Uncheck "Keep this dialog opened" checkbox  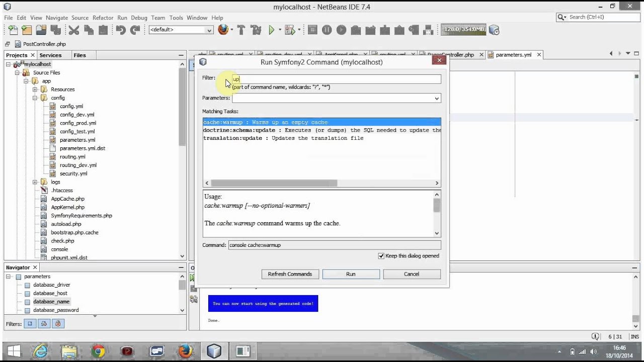[381, 256]
